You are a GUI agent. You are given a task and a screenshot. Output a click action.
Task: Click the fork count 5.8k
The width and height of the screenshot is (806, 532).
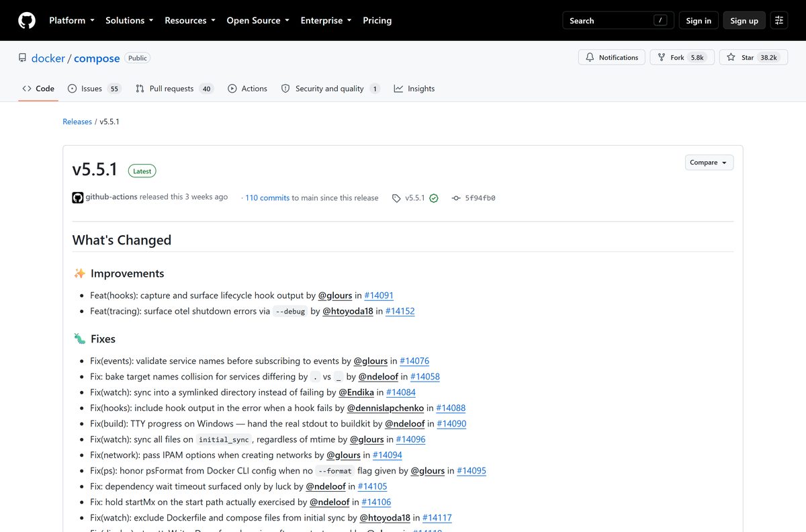point(697,58)
